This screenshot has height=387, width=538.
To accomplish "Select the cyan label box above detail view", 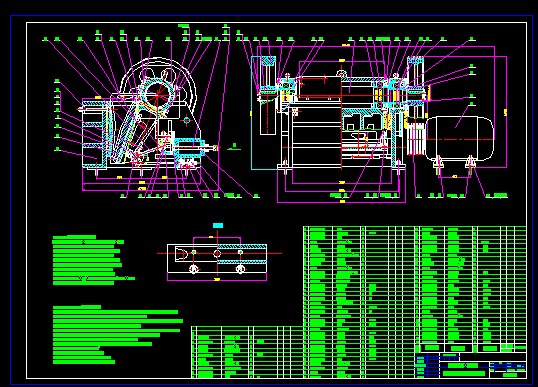I will click(x=218, y=225).
